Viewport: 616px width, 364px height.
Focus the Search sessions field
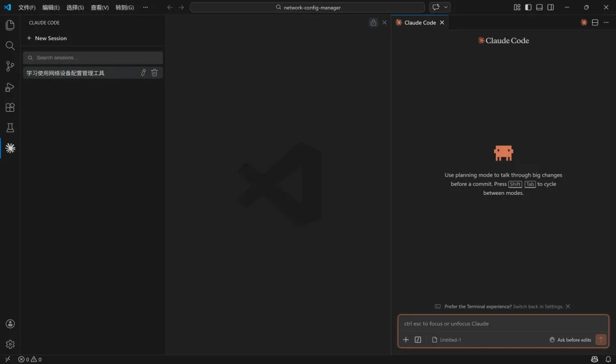tap(93, 58)
